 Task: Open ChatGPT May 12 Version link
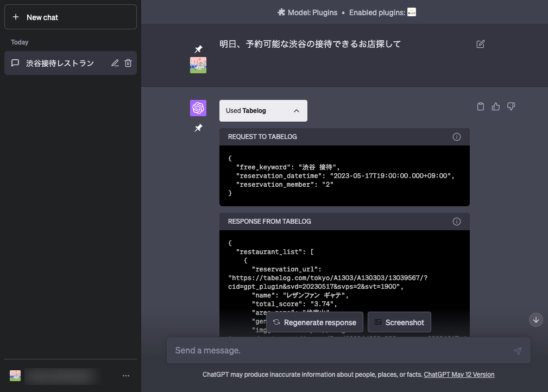pos(459,375)
